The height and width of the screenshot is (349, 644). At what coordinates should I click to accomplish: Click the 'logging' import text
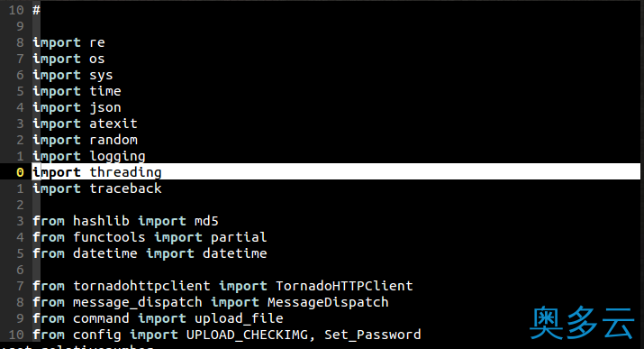[117, 157]
